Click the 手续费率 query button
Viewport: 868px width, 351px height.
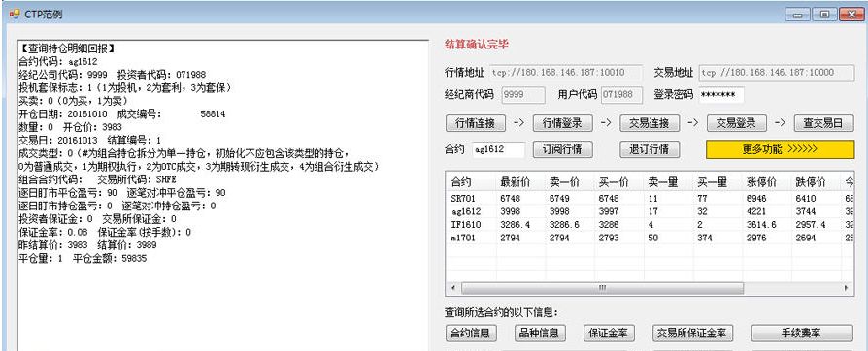tap(802, 333)
